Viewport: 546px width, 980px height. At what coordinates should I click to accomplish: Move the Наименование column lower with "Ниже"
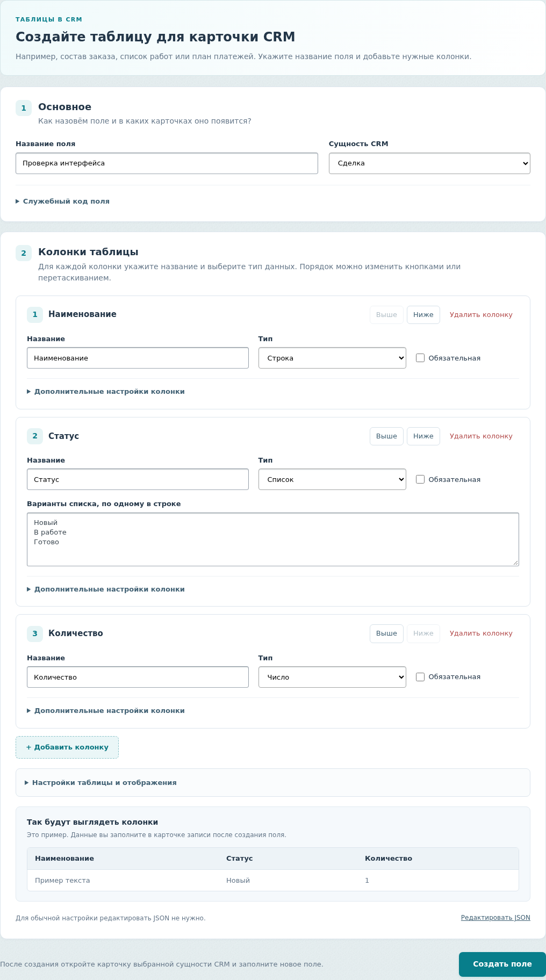(423, 315)
